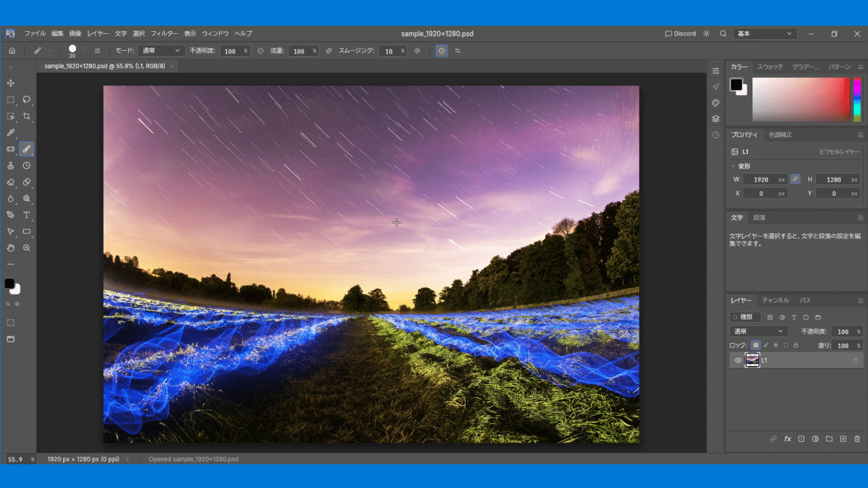Select the Path Selection arrow tool
Viewport: 868px width, 488px height.
pyautogui.click(x=10, y=232)
